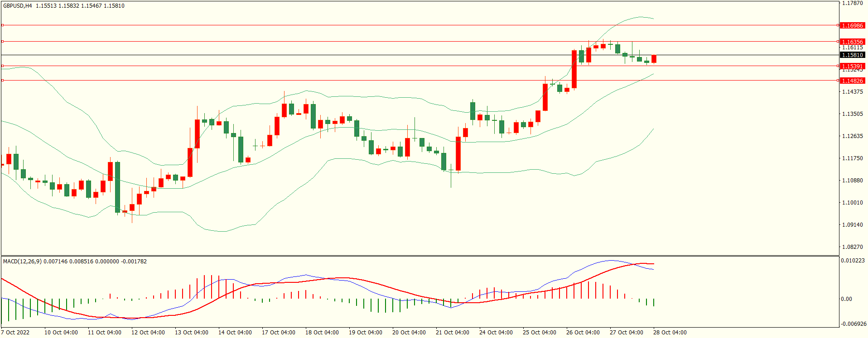Click the 25 Oct 04:00 time label
Viewport: 868px width, 338px height.
(x=540, y=333)
